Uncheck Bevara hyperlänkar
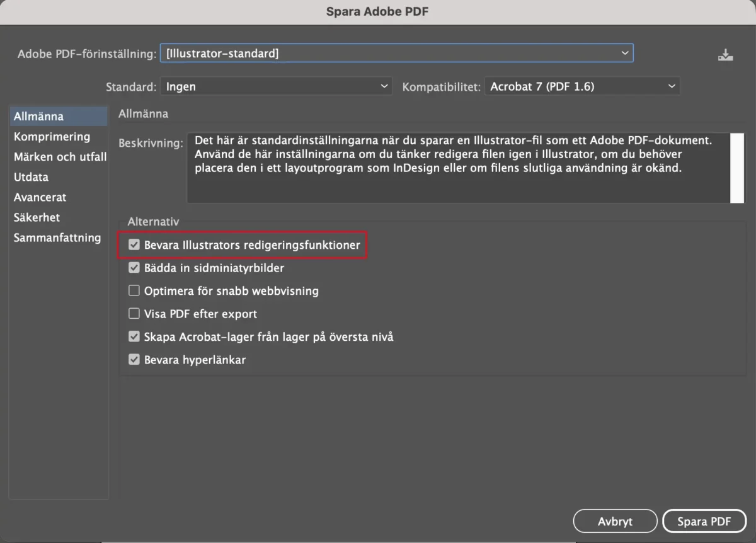Image resolution: width=756 pixels, height=543 pixels. (x=134, y=360)
